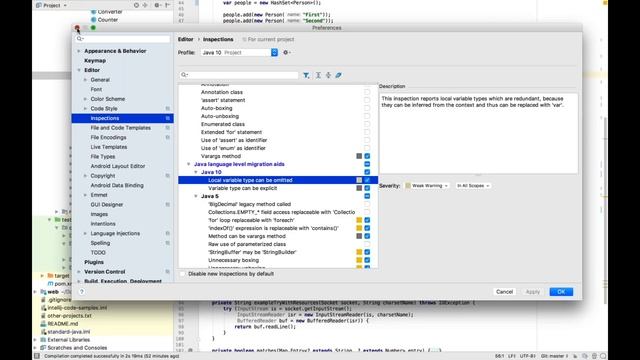Viewport: 640px width, 360px height.
Task: Toggle 'StringBuffer' may be 'StringBuilder' checkbox
Action: point(367,252)
